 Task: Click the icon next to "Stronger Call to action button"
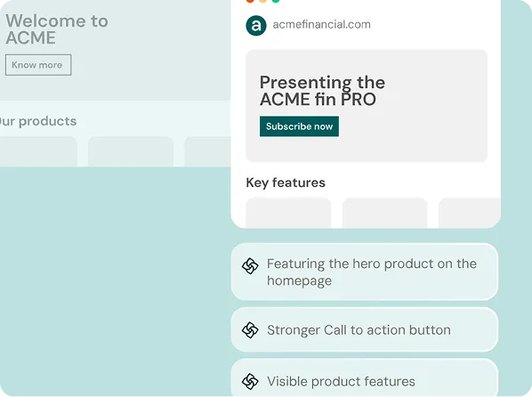[250, 330]
